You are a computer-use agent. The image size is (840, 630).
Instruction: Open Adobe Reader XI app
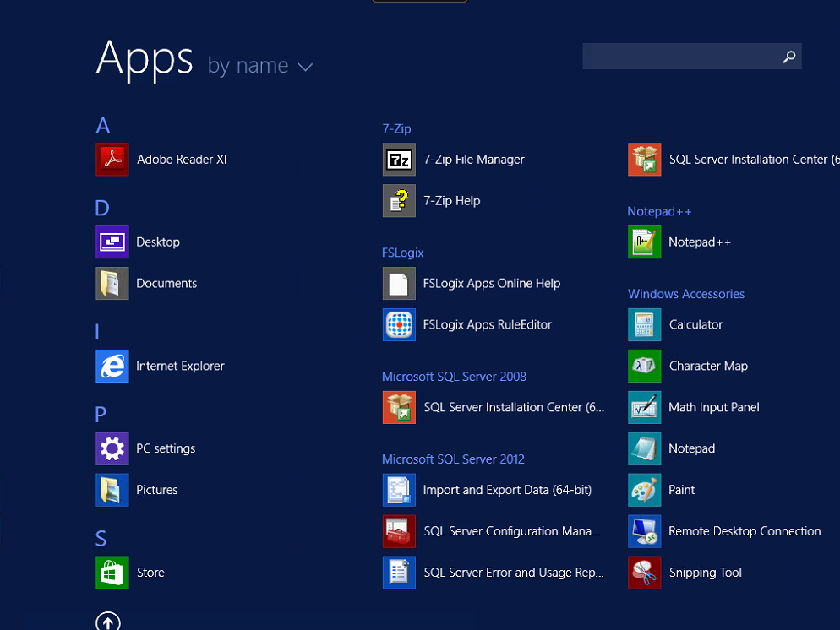161,160
